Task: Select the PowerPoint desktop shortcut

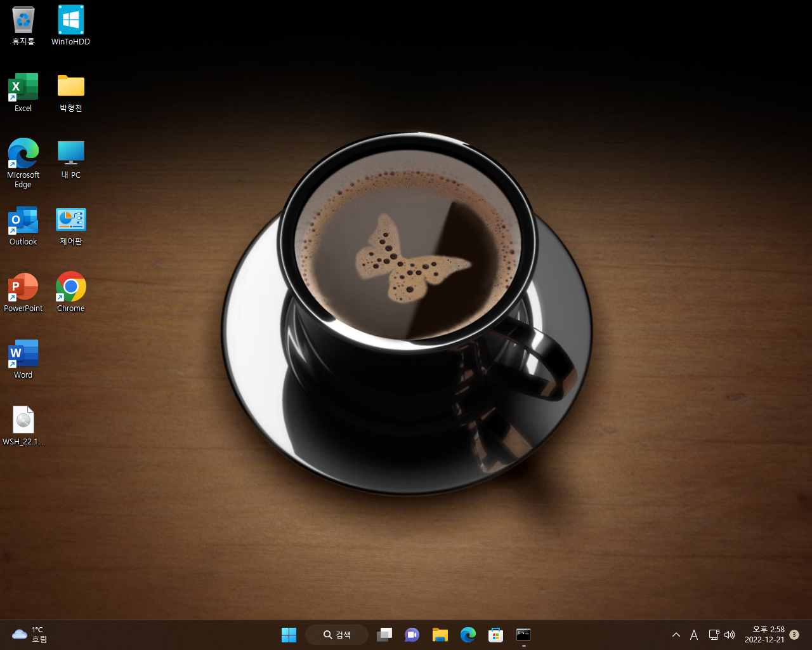Action: tap(23, 293)
